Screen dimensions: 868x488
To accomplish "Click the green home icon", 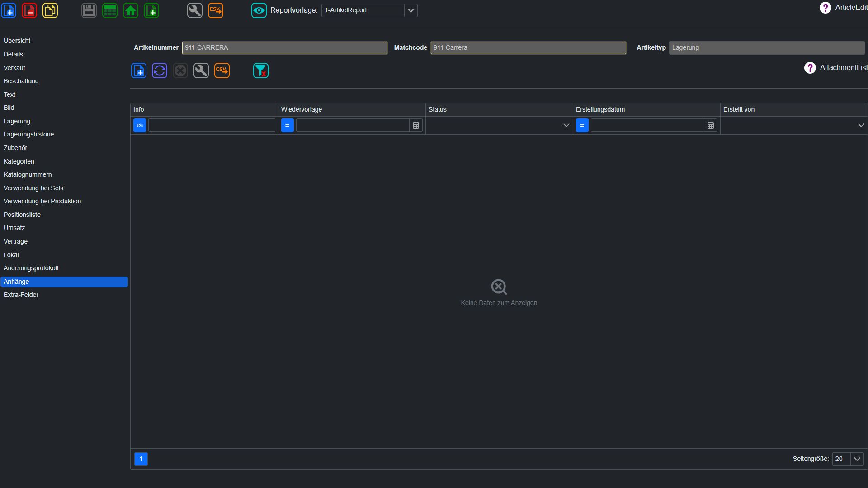I will tap(131, 10).
